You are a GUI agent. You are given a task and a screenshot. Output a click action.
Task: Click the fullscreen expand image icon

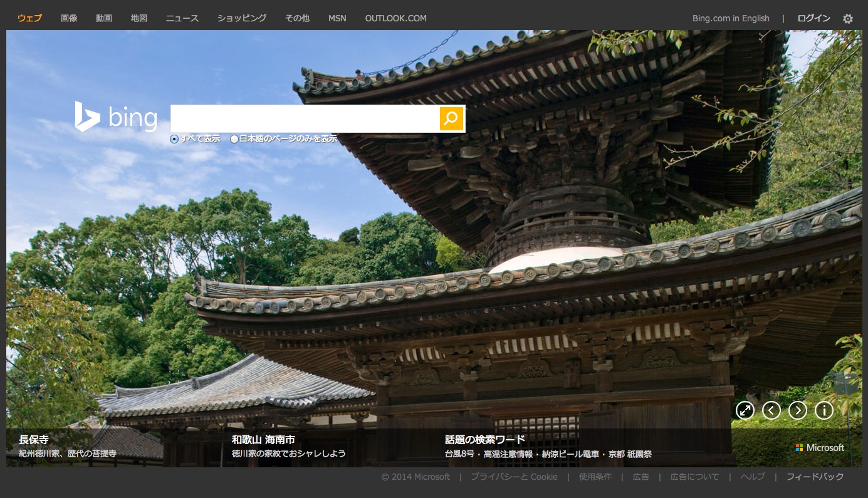pyautogui.click(x=745, y=410)
